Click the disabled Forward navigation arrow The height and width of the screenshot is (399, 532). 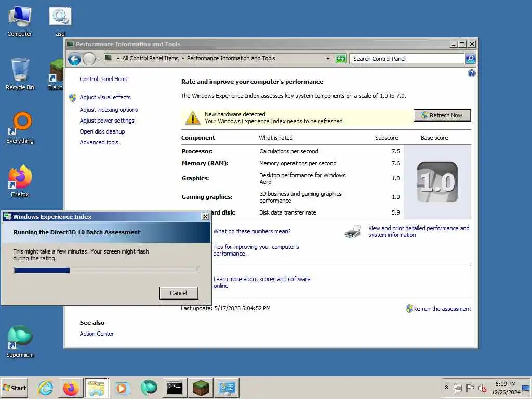tap(89, 59)
